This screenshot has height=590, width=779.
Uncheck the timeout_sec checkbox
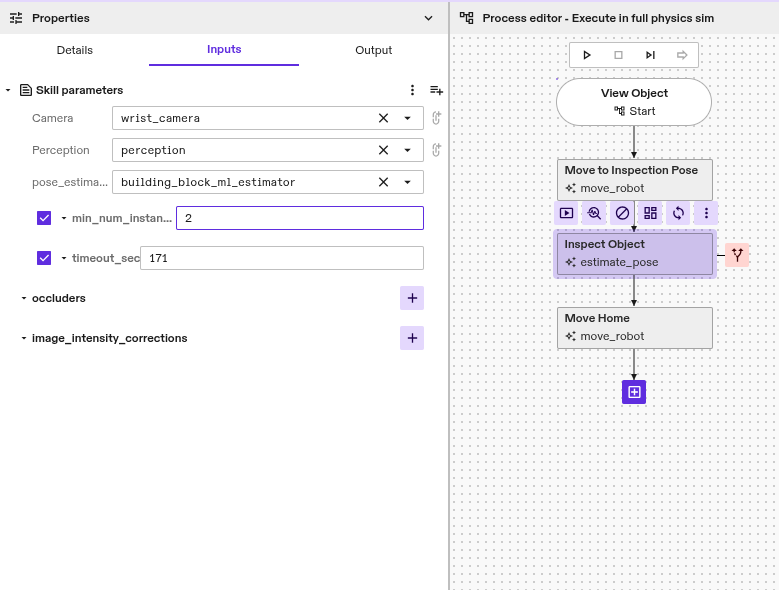(x=44, y=258)
